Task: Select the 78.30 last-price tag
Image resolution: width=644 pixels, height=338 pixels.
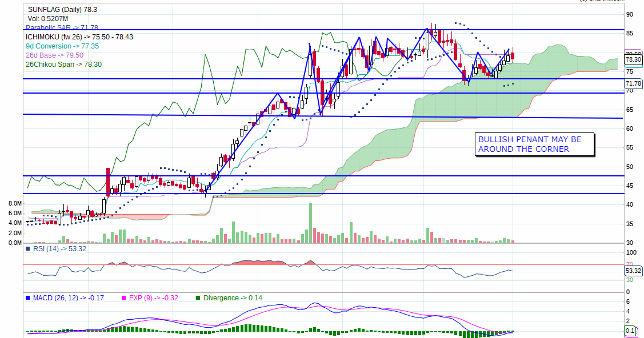Action: point(633,59)
